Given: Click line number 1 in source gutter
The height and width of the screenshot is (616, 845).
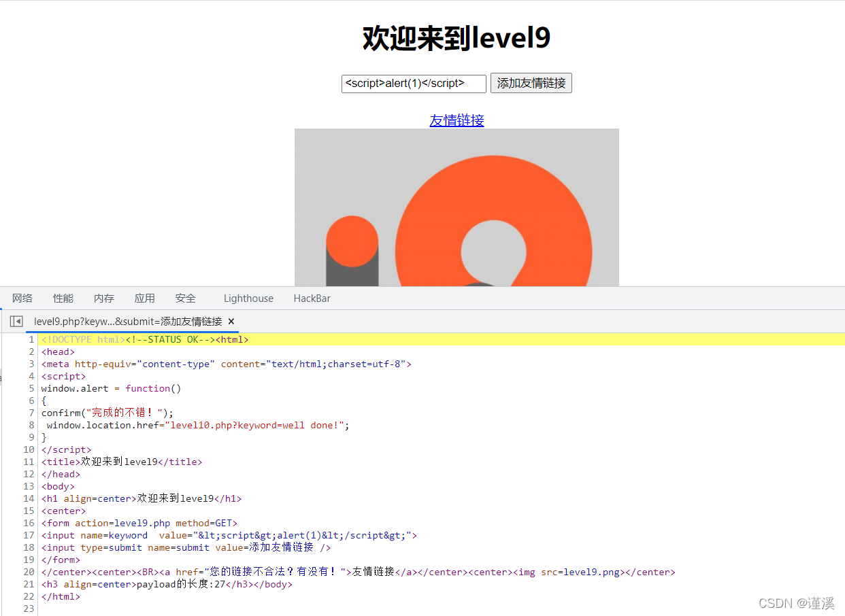Looking at the screenshot, I should 31,339.
